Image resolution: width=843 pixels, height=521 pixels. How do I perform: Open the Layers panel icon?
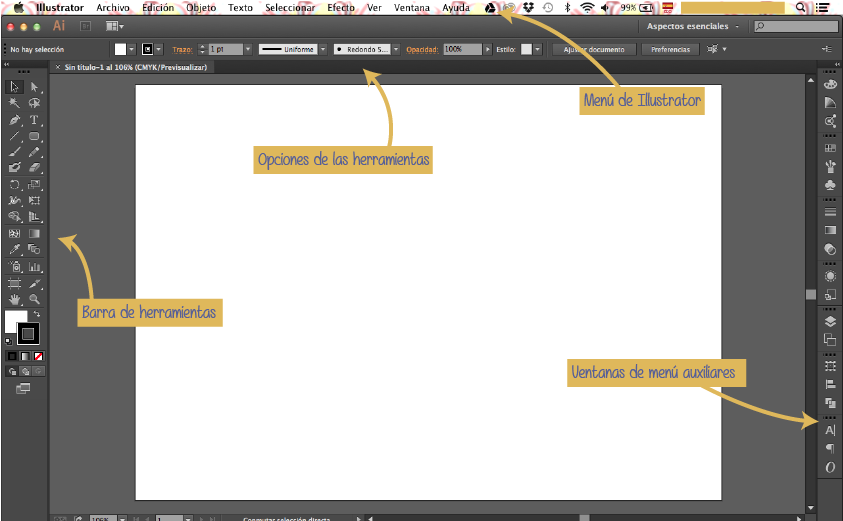point(830,322)
